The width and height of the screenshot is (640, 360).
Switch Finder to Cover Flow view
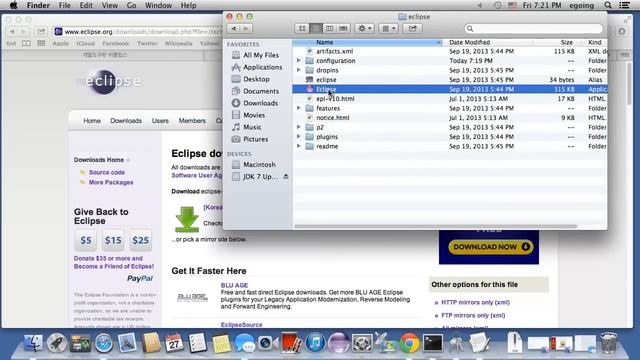(x=343, y=29)
